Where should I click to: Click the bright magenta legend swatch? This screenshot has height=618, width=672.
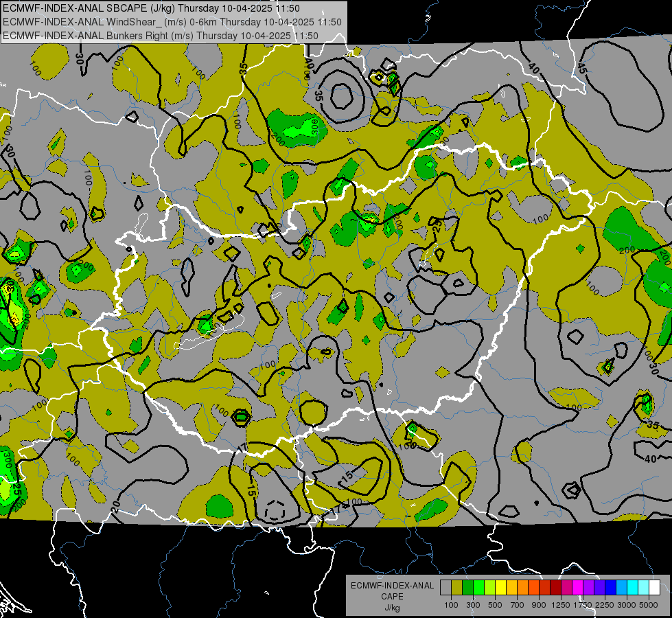click(578, 588)
